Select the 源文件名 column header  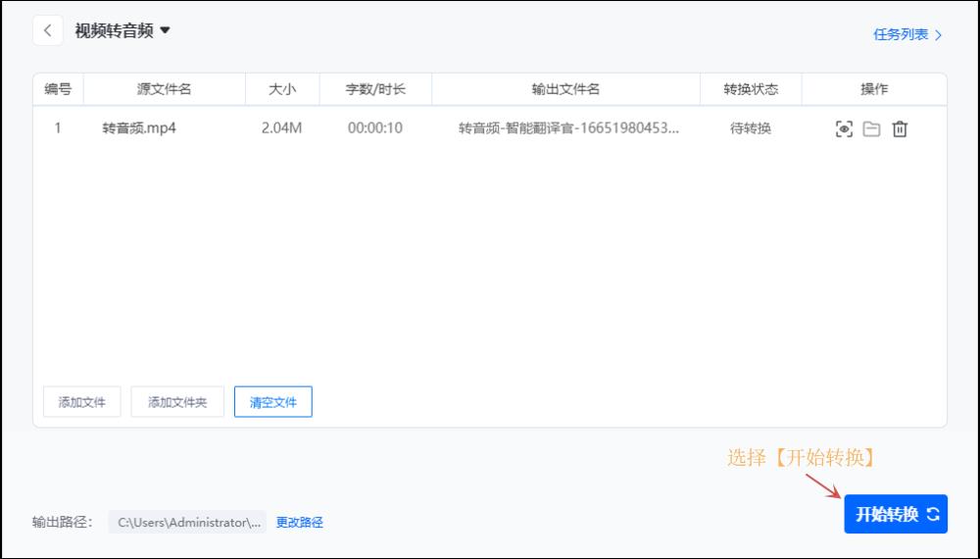coord(164,89)
